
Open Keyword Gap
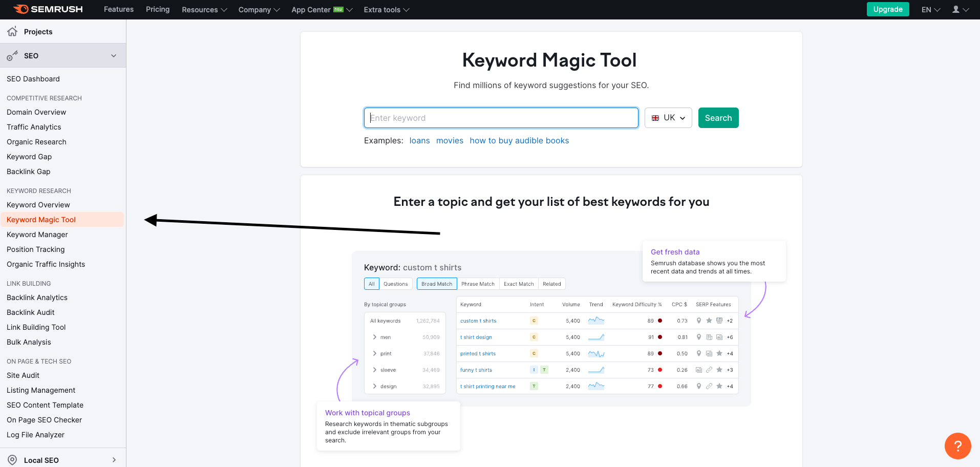click(x=29, y=157)
